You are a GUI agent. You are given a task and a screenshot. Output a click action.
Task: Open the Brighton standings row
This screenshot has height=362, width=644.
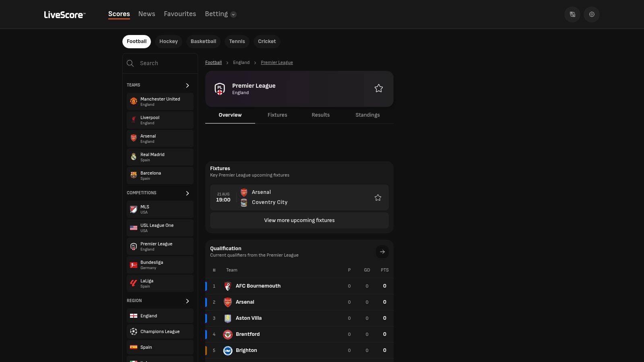click(x=299, y=350)
